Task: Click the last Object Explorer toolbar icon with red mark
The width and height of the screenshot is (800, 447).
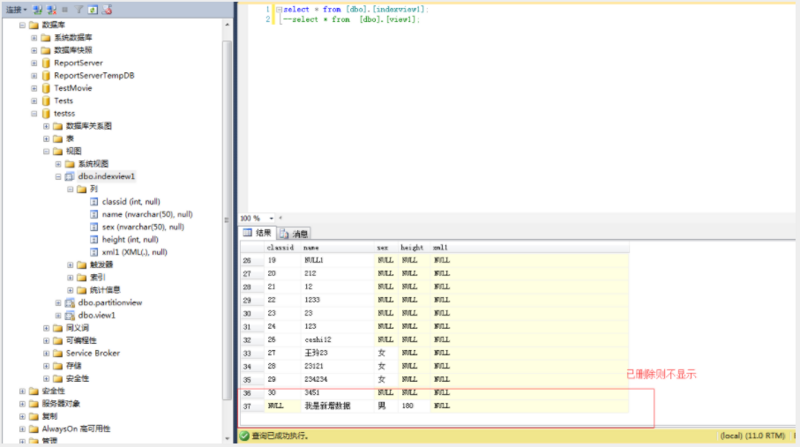Action: pos(107,10)
